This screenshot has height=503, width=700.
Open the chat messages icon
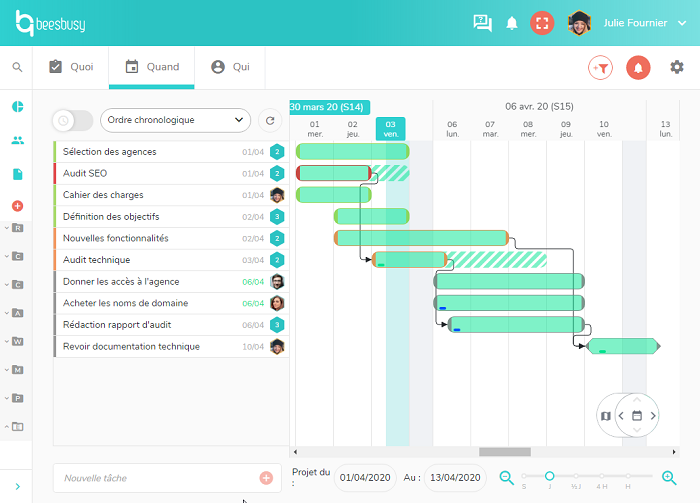click(482, 23)
